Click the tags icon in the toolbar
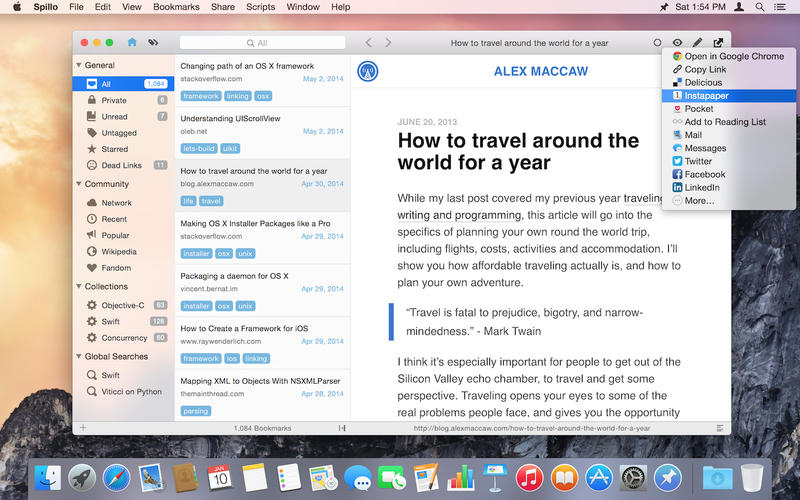The height and width of the screenshot is (500, 800). 153,43
